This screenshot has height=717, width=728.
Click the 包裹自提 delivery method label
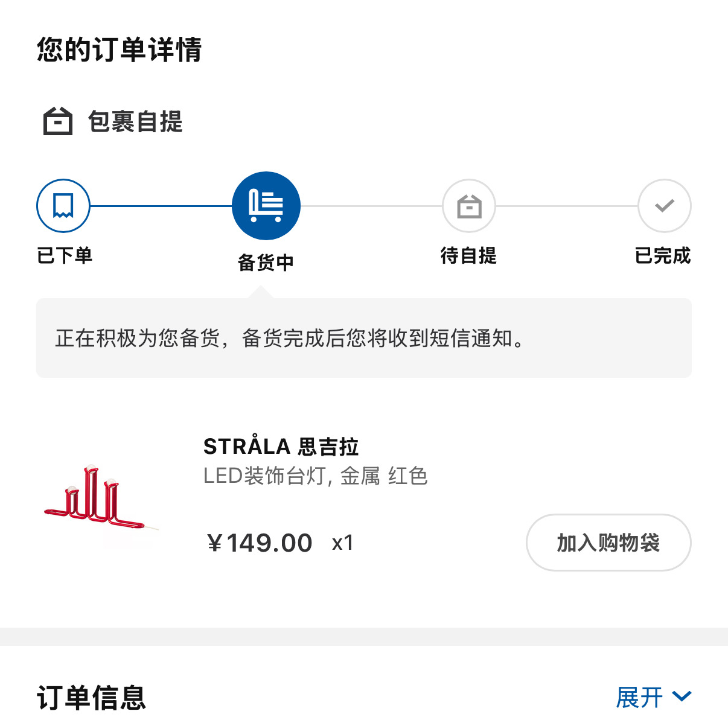coord(135,121)
